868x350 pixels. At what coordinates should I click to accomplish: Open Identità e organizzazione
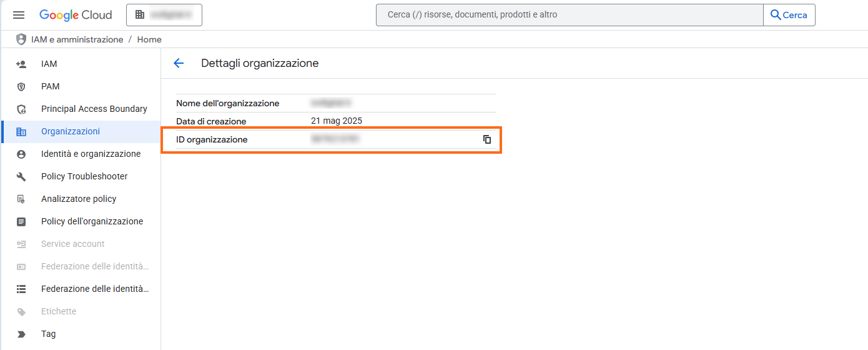(x=91, y=154)
